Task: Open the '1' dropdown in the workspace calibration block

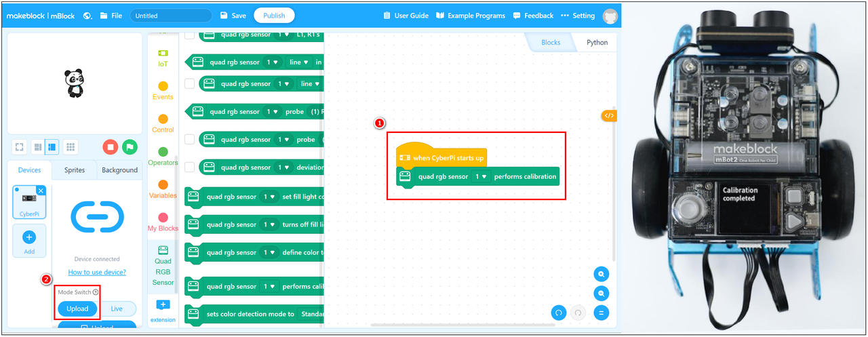Action: (x=481, y=177)
